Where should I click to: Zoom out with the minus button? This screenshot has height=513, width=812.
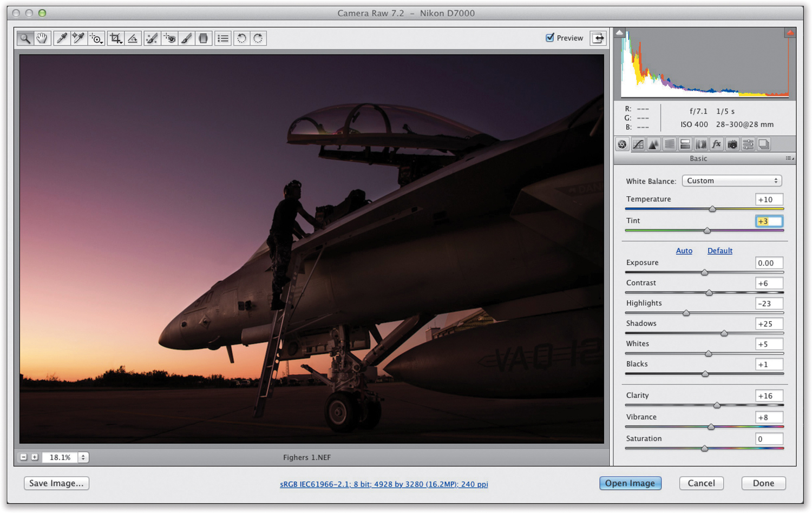(24, 457)
